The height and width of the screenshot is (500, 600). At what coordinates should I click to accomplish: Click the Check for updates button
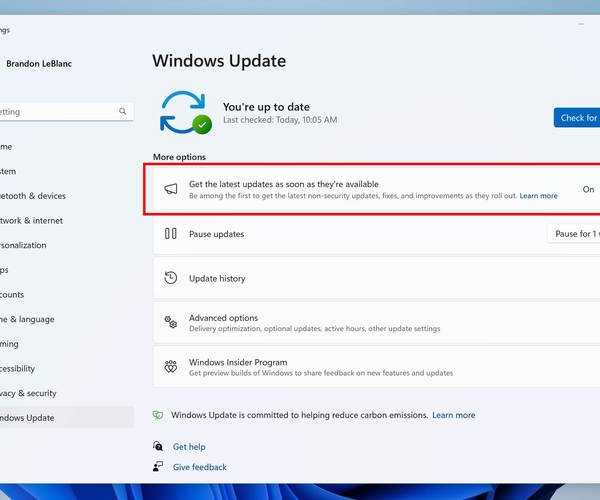[x=577, y=118]
